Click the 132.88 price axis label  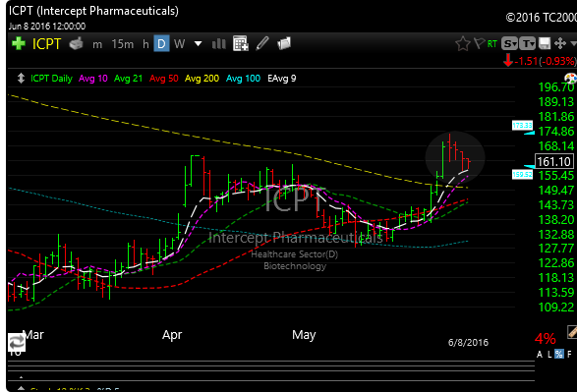[555, 234]
